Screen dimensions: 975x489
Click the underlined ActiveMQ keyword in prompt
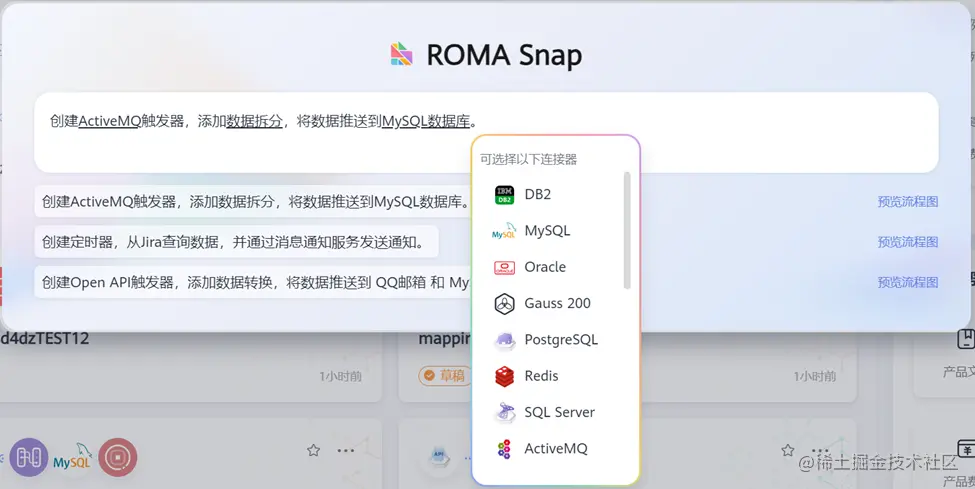click(109, 121)
